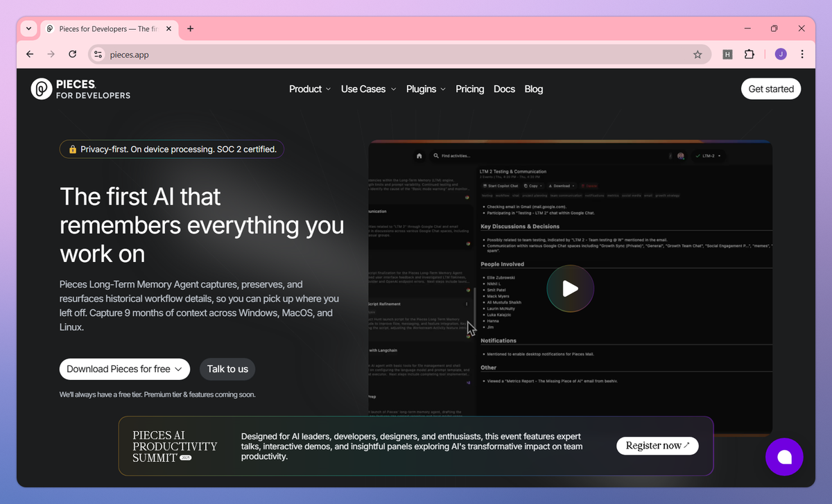This screenshot has height=504, width=832.
Task: Click "Key Discussions & Decisions" heading in video
Action: coord(520,226)
